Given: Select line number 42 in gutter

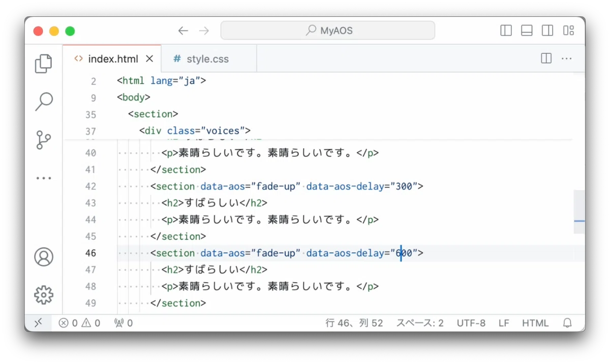Looking at the screenshot, I should point(90,186).
